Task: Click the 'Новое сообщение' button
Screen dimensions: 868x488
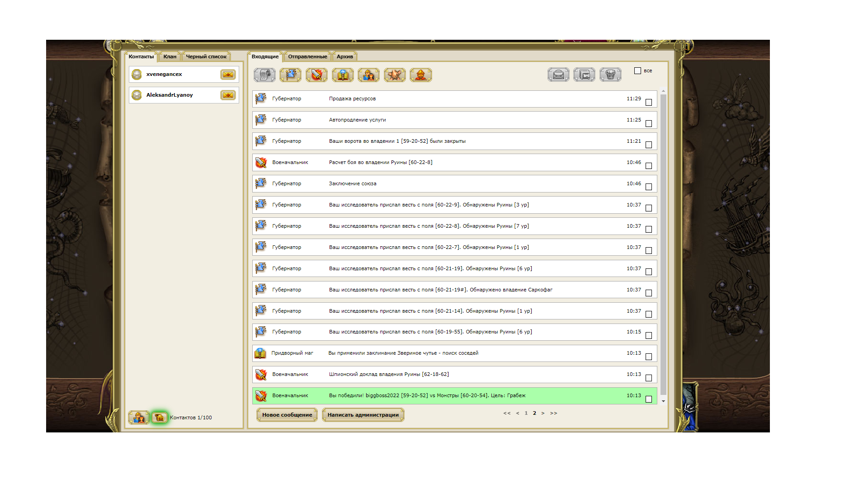Action: click(x=287, y=415)
